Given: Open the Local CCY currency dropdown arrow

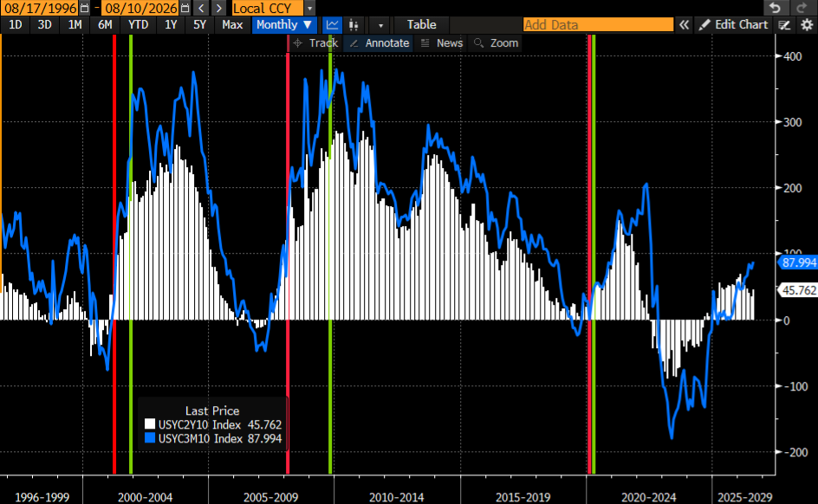Looking at the screenshot, I should [310, 9].
